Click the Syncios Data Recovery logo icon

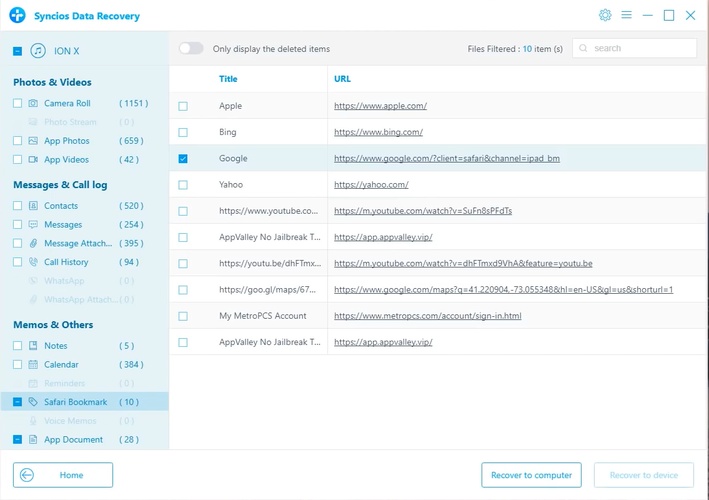pyautogui.click(x=18, y=15)
